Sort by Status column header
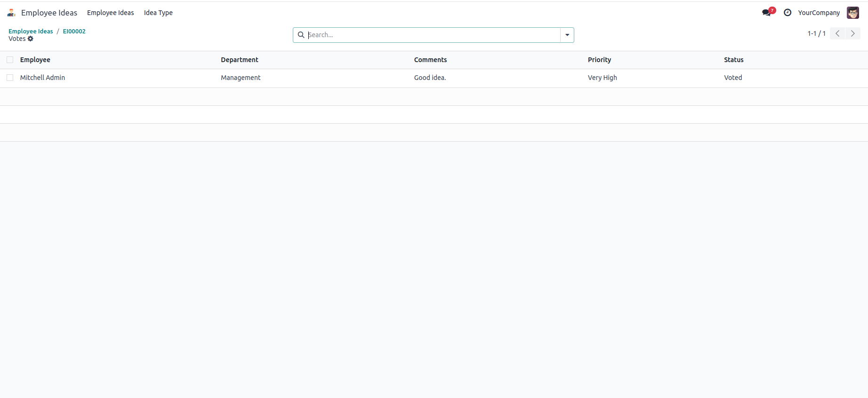Viewport: 868px width, 398px height. pos(734,60)
